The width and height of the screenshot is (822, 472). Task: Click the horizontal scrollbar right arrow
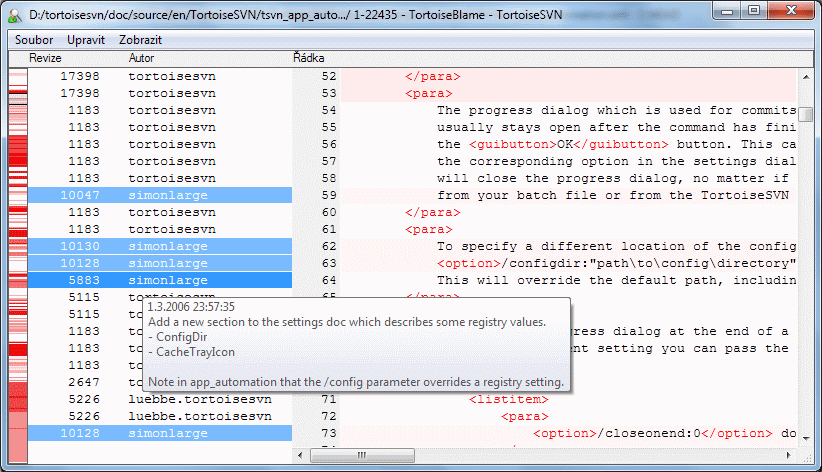coord(789,455)
